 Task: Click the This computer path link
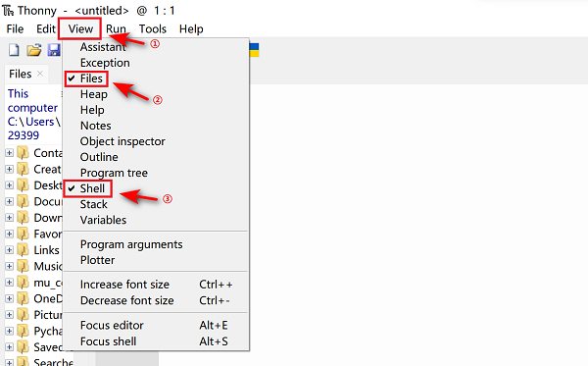[x=32, y=101]
